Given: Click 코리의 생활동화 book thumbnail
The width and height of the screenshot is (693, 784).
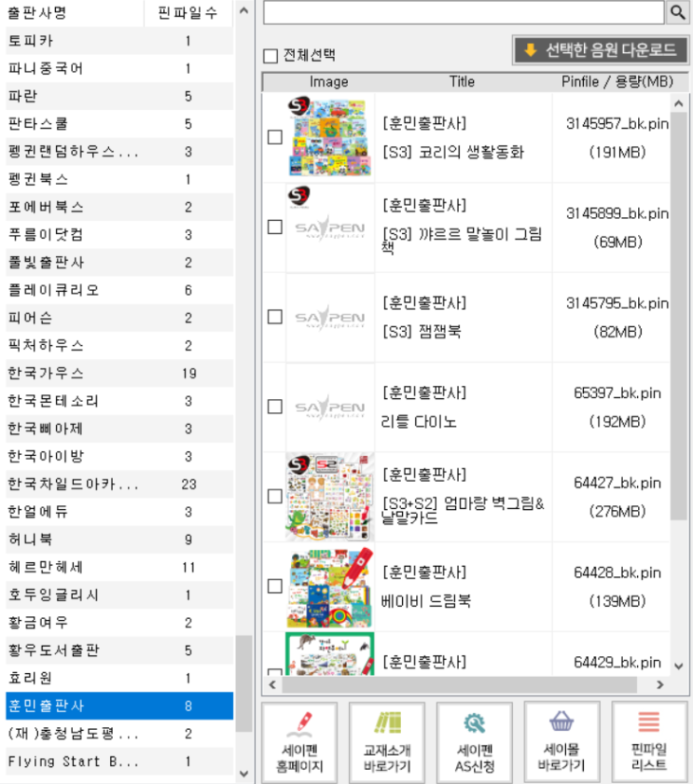Looking at the screenshot, I should 330,136.
